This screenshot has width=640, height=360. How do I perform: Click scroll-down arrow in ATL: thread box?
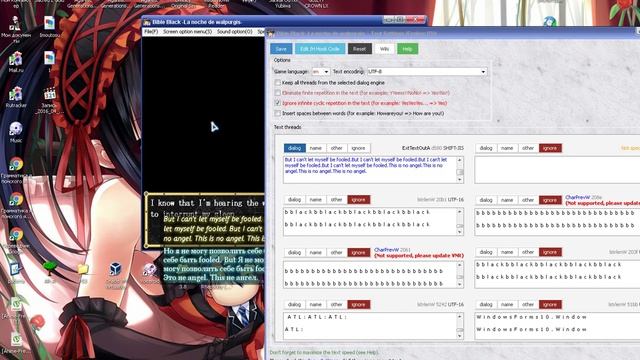(460, 336)
